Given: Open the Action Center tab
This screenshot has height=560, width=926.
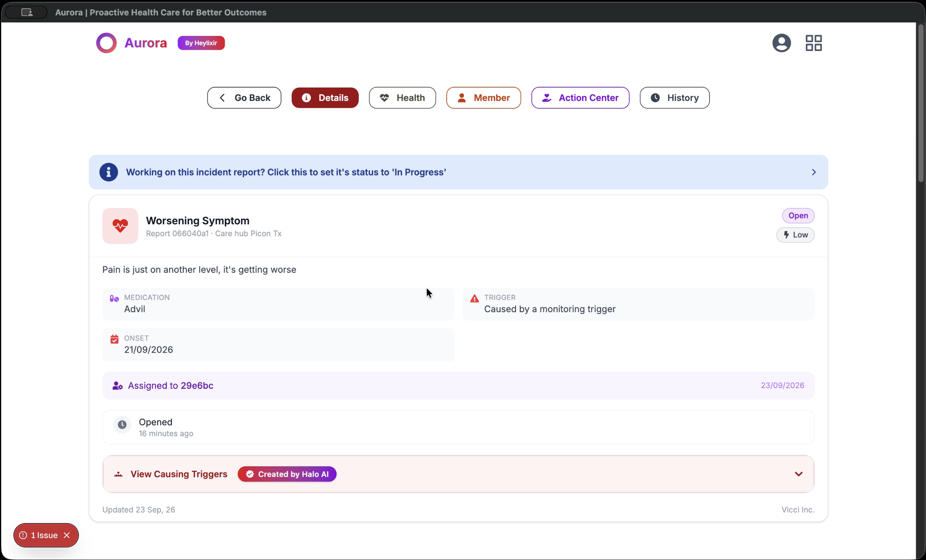Looking at the screenshot, I should coord(580,98).
